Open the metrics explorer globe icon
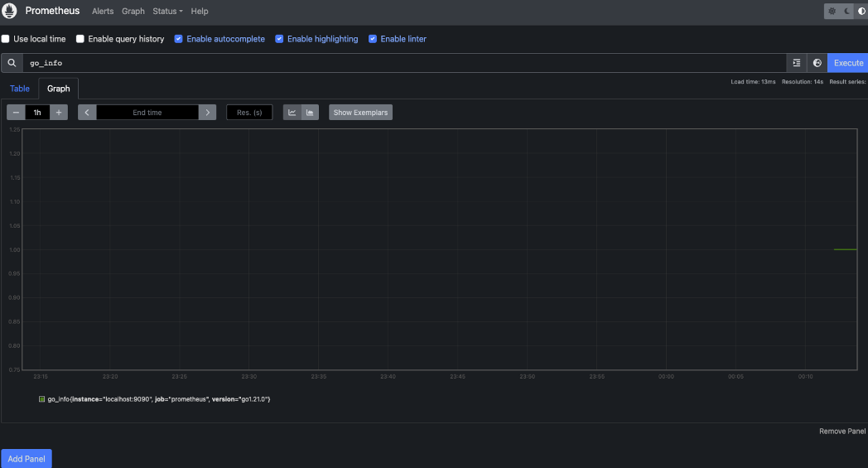 click(817, 63)
